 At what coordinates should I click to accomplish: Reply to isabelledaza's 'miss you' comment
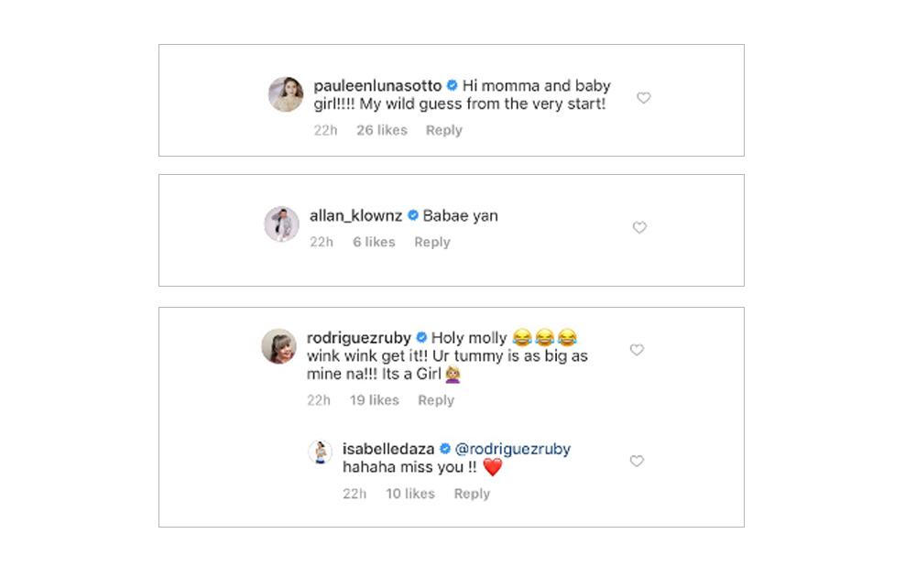(x=472, y=494)
